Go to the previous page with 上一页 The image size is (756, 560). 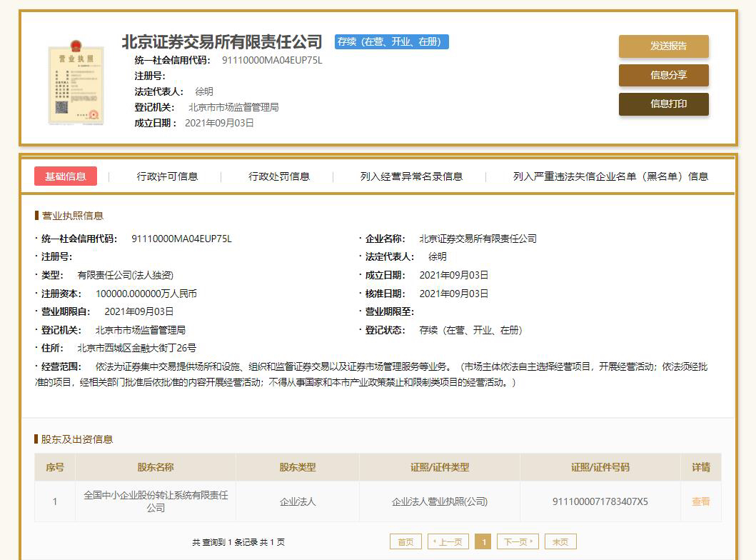point(449,542)
